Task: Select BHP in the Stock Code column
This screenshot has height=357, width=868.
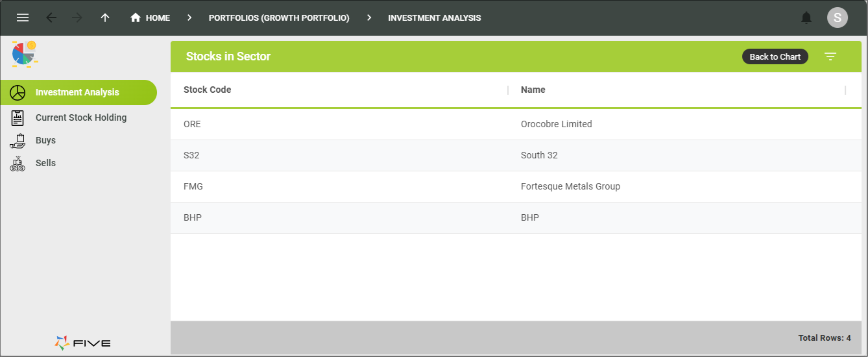Action: pos(193,217)
